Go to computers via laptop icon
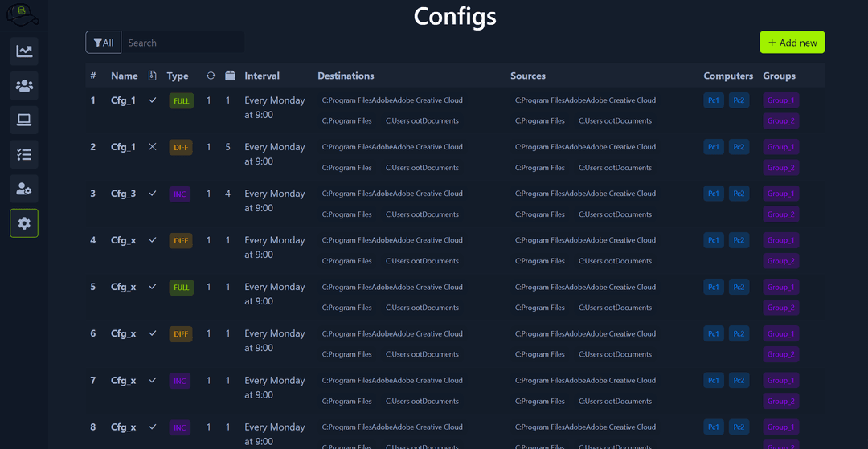868x449 pixels. [x=24, y=120]
